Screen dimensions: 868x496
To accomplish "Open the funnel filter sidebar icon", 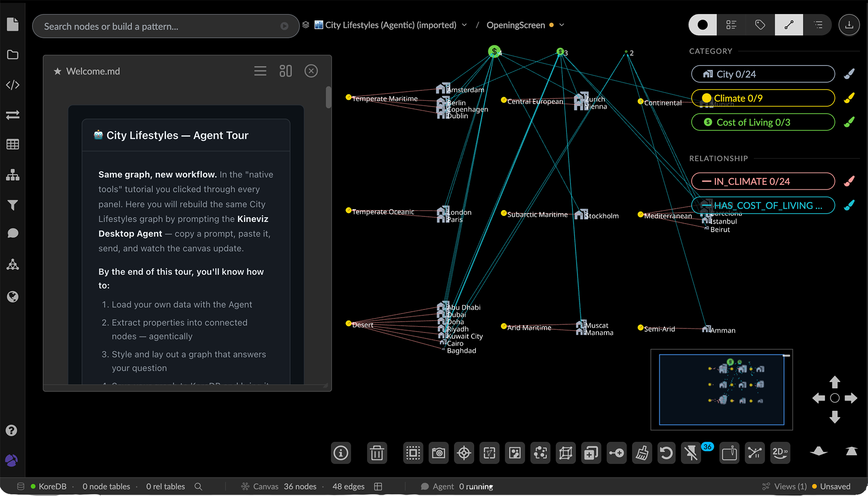I will coord(13,205).
